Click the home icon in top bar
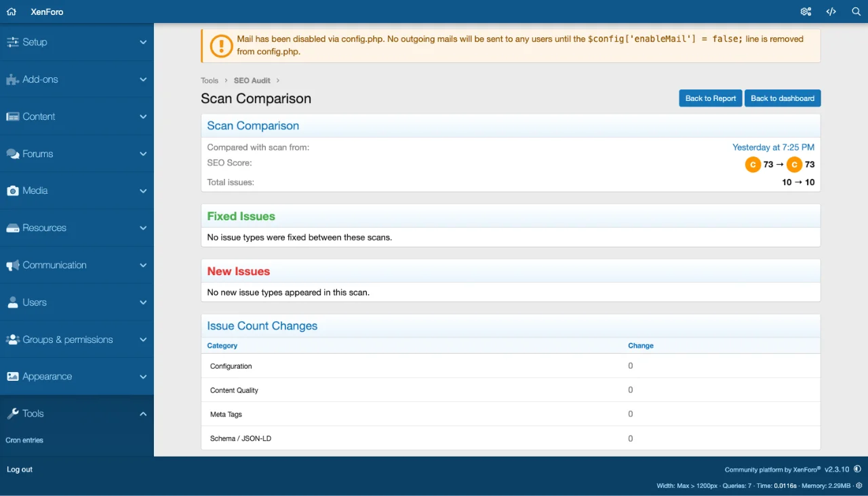The height and width of the screenshot is (496, 868). 11,12
